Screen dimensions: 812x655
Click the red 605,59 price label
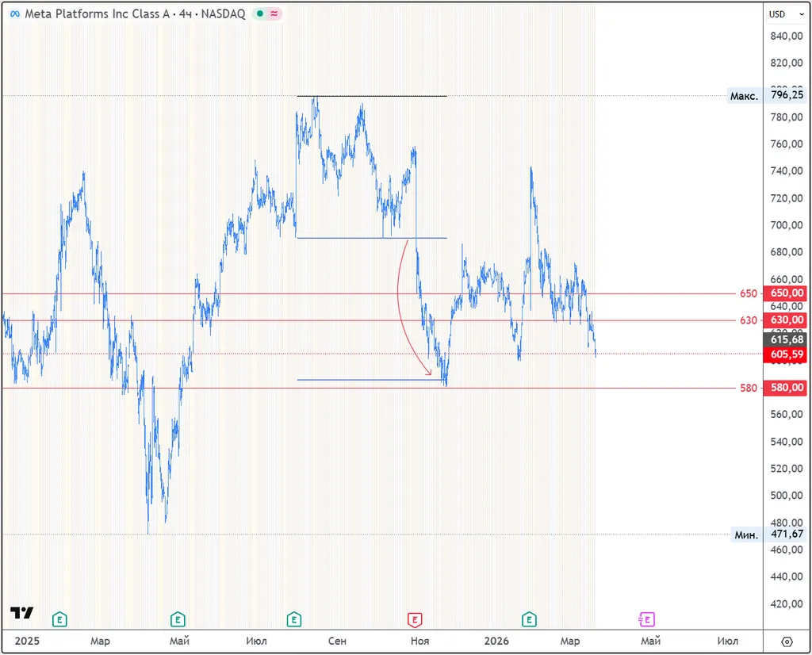coord(785,354)
